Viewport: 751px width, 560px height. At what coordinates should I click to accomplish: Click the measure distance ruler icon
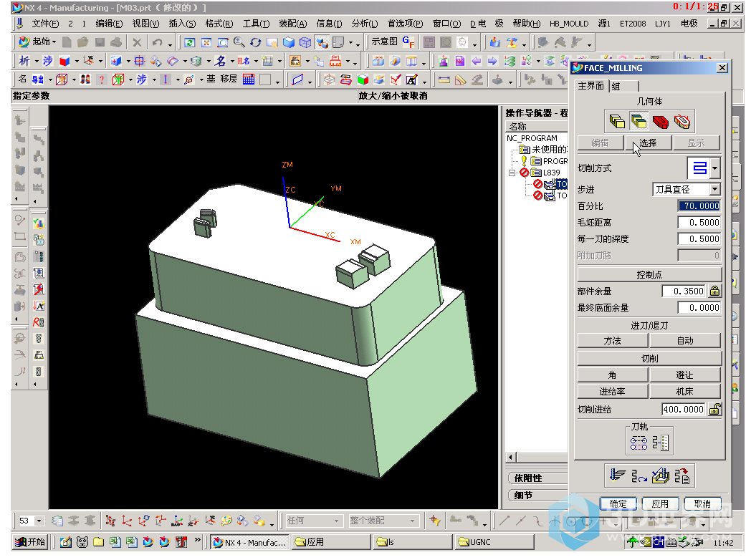(444, 80)
